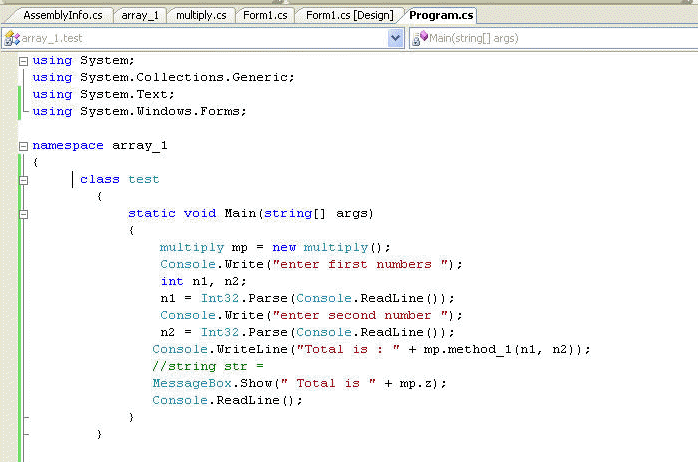Image resolution: width=698 pixels, height=462 pixels.
Task: Collapse the static void Main method
Action: 24,213
